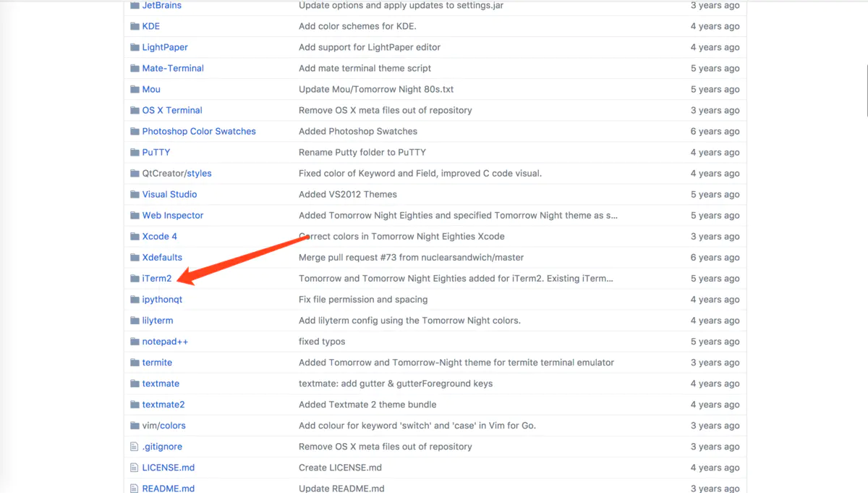Click folder icon beside Mate-Terminal
Viewport: 868px width, 493px height.
(x=135, y=68)
